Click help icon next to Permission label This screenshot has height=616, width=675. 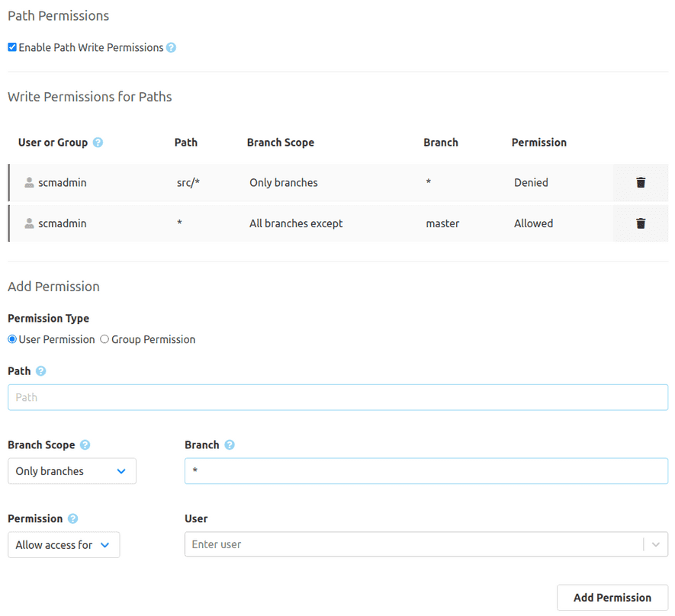coord(72,519)
